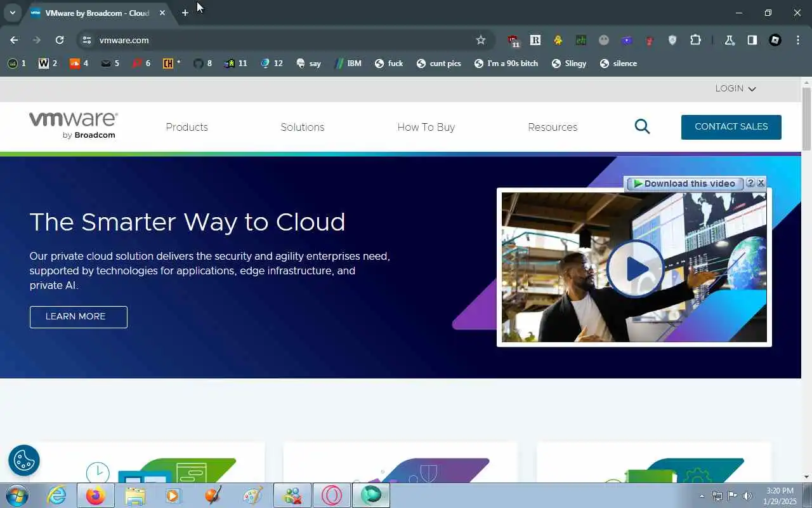Screen dimensions: 812x508
Task: Select the VMware by Broadcom tab
Action: (x=98, y=13)
